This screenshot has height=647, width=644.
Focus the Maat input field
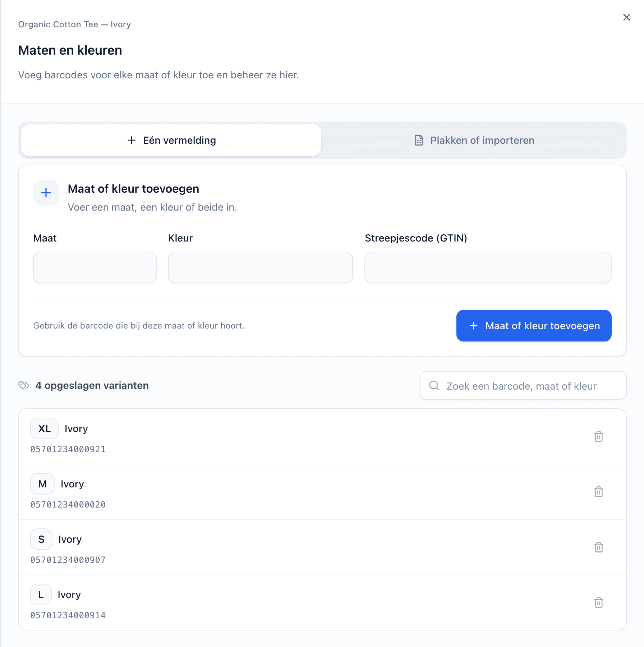[95, 267]
